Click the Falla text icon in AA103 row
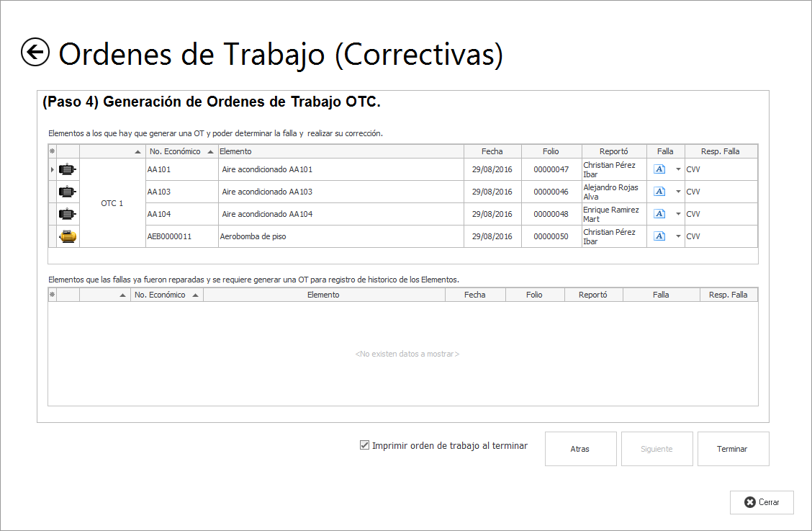Image resolution: width=812 pixels, height=531 pixels. click(x=659, y=192)
